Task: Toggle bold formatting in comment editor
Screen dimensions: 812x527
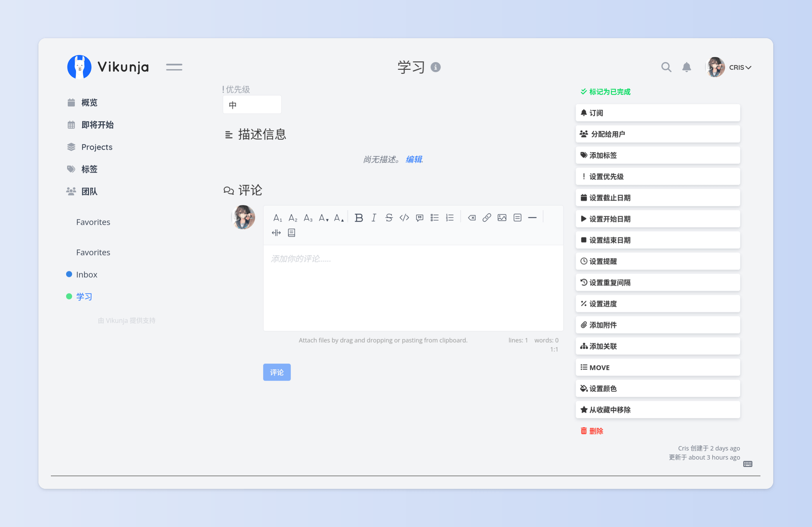Action: pos(358,218)
